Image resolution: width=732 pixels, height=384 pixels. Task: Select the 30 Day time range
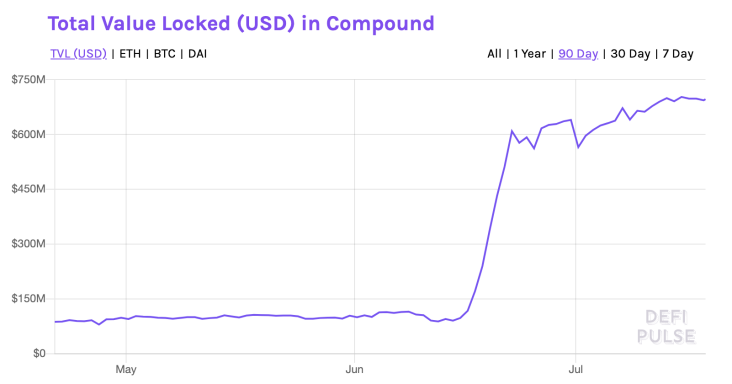pyautogui.click(x=630, y=54)
